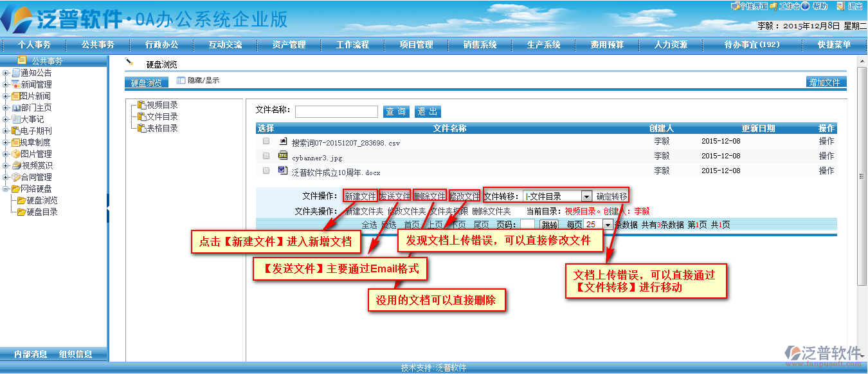The height and width of the screenshot is (374, 868).
Task: Expand the 通知公告 tree node
Action: [x=6, y=73]
